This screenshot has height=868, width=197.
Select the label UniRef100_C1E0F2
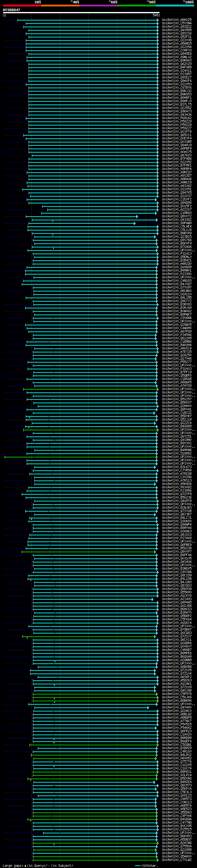pyautogui.click(x=177, y=200)
